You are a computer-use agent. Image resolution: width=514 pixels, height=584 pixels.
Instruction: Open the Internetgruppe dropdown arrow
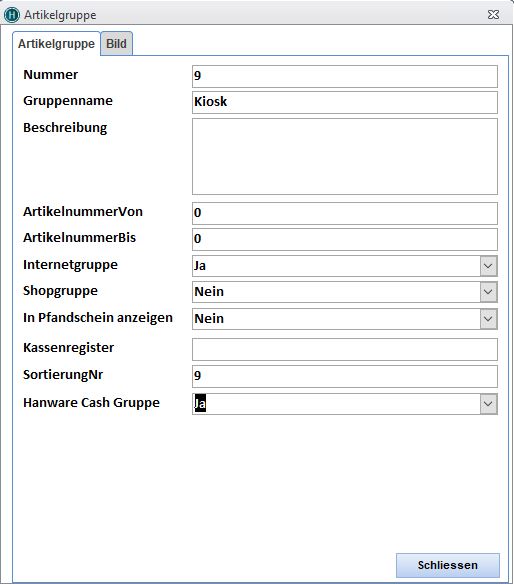[x=488, y=266]
